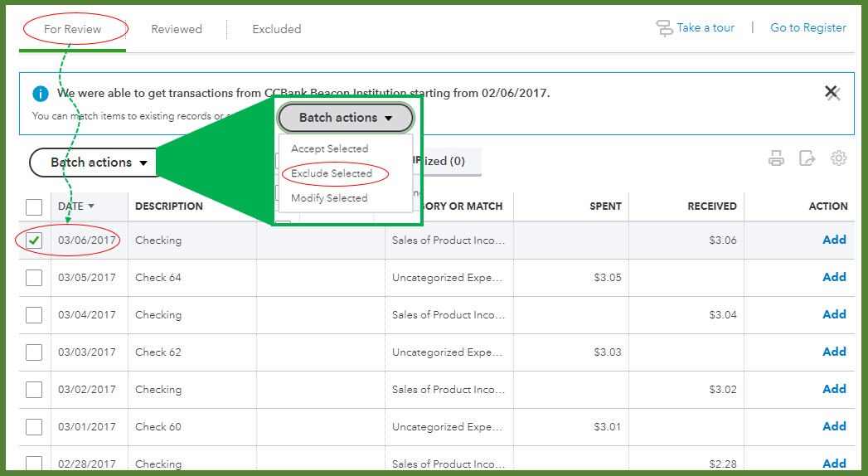Click the 03/05/2017 date cell
868x476 pixels.
[87, 277]
